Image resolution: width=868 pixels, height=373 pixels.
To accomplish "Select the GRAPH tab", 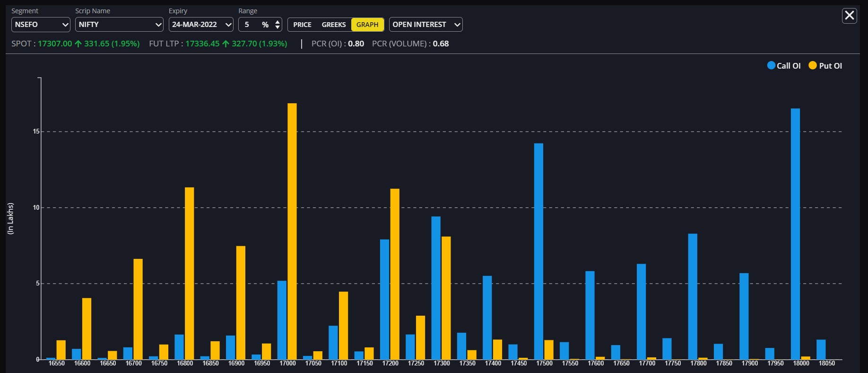I will click(x=367, y=25).
